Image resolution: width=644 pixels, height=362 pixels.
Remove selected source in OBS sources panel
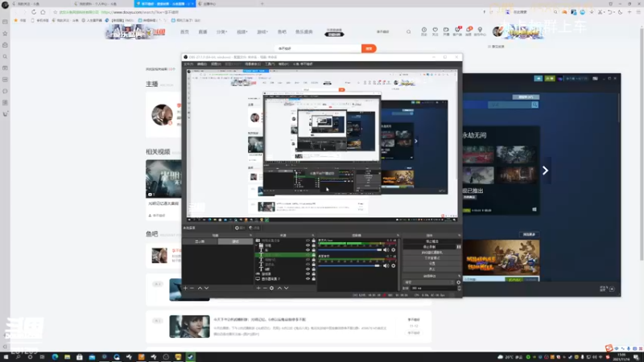click(x=265, y=288)
